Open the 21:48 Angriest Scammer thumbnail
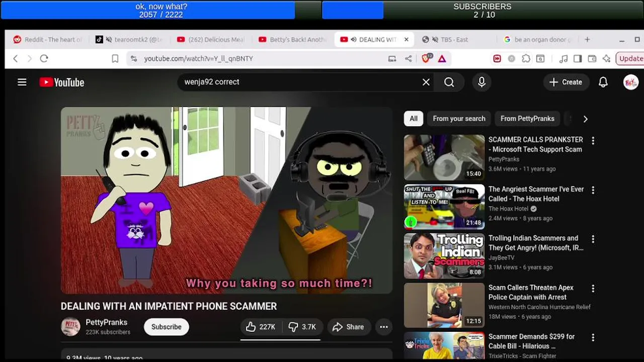The width and height of the screenshot is (644, 362). tap(444, 207)
